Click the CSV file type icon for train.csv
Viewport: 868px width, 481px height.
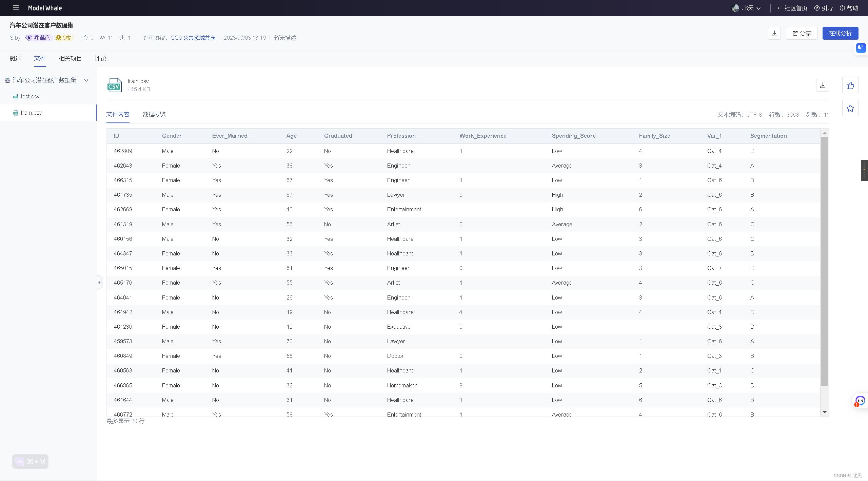114,85
